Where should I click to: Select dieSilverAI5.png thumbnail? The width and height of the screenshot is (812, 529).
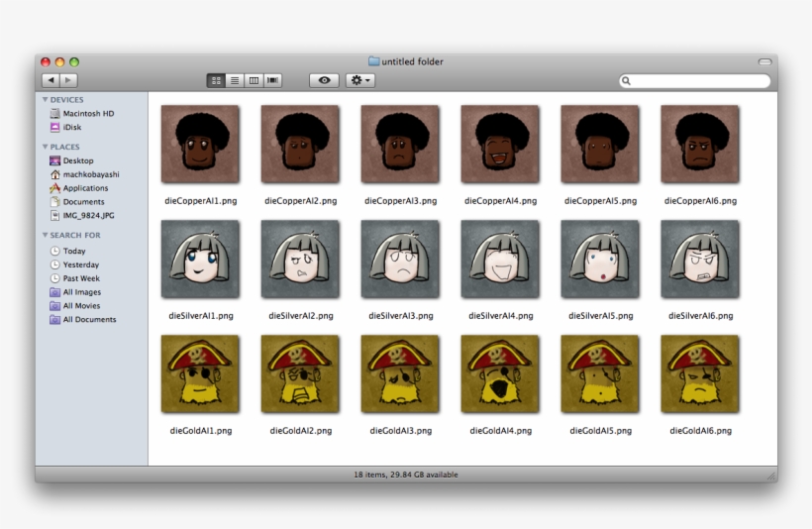tap(600, 260)
